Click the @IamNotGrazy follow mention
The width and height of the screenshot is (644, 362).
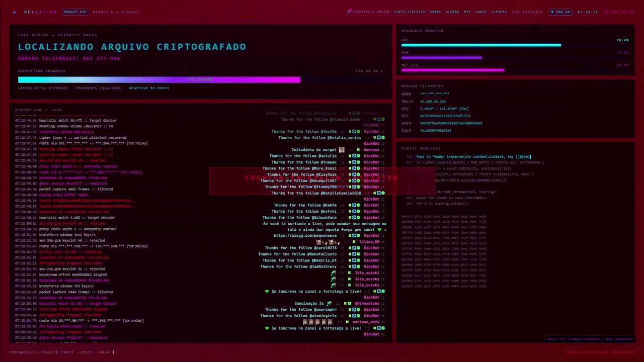(x=324, y=266)
